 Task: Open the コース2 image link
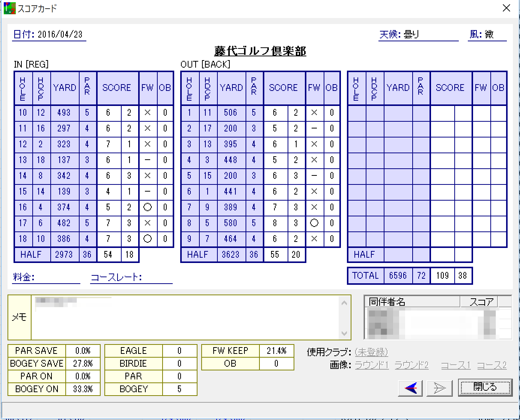coord(492,365)
